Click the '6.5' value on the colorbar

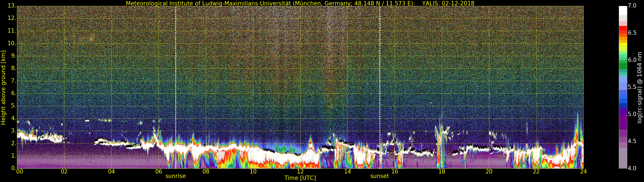[632, 33]
